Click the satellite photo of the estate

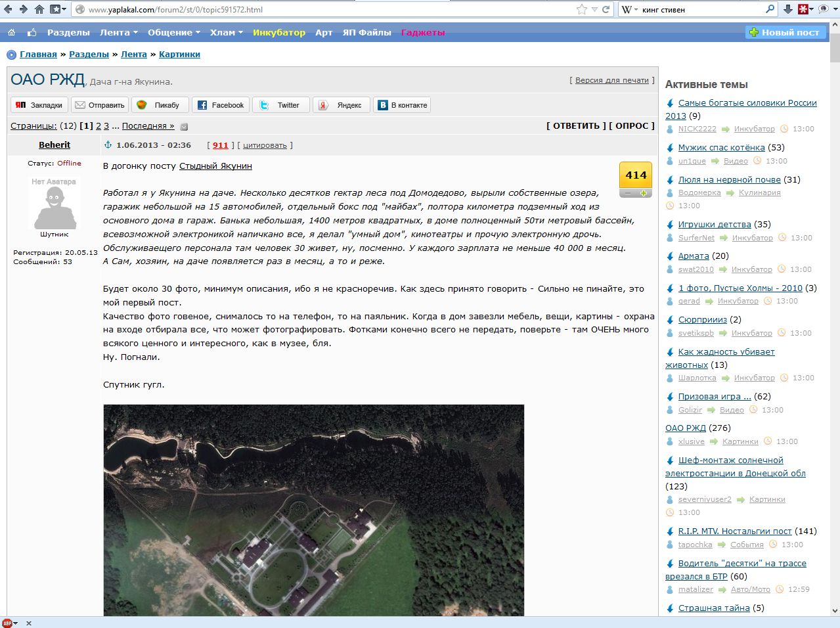point(314,510)
